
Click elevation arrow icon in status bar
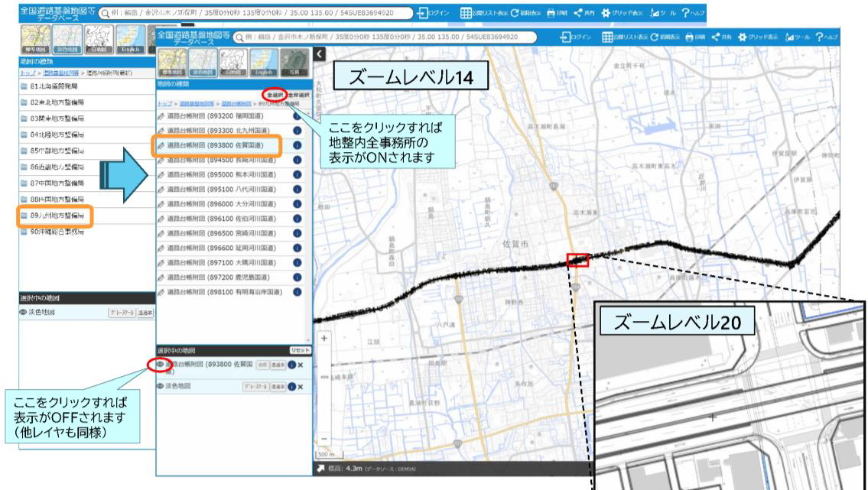tap(320, 466)
